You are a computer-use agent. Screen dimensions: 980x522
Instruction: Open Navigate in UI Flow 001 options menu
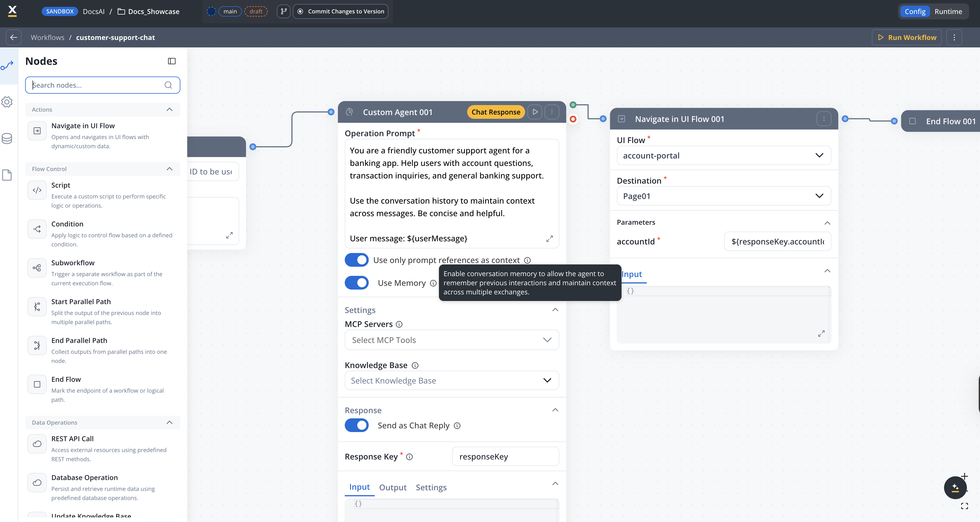pos(824,119)
